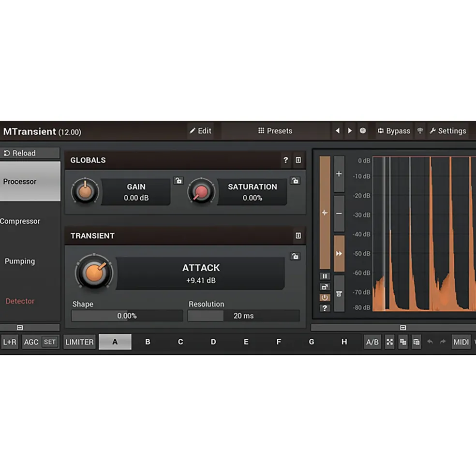Click the Resolution 20 ms slider
Screen dimensions: 476x476
click(243, 316)
